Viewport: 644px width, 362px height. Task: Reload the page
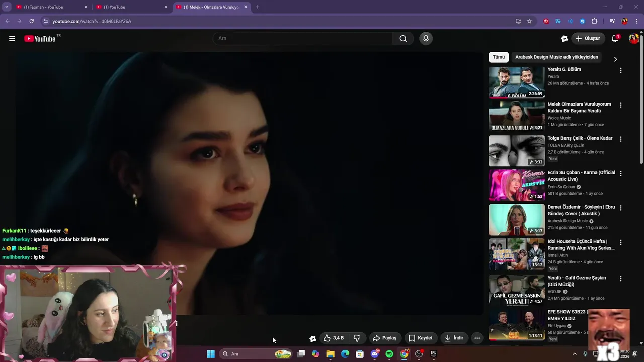tap(31, 21)
